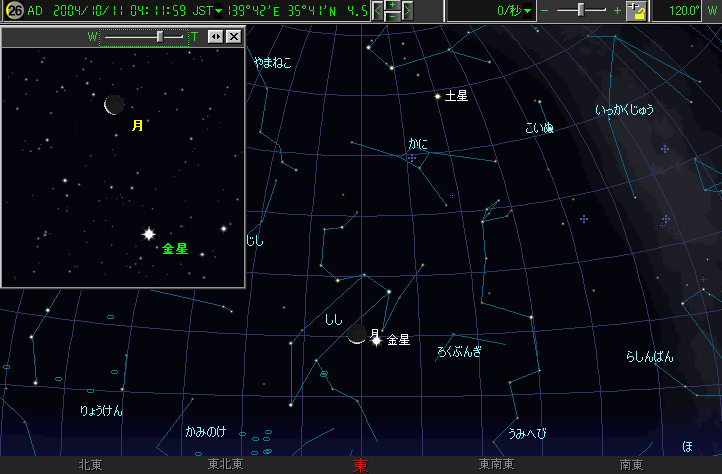
Task: Click the zoom slider plus sign
Action: tap(617, 11)
